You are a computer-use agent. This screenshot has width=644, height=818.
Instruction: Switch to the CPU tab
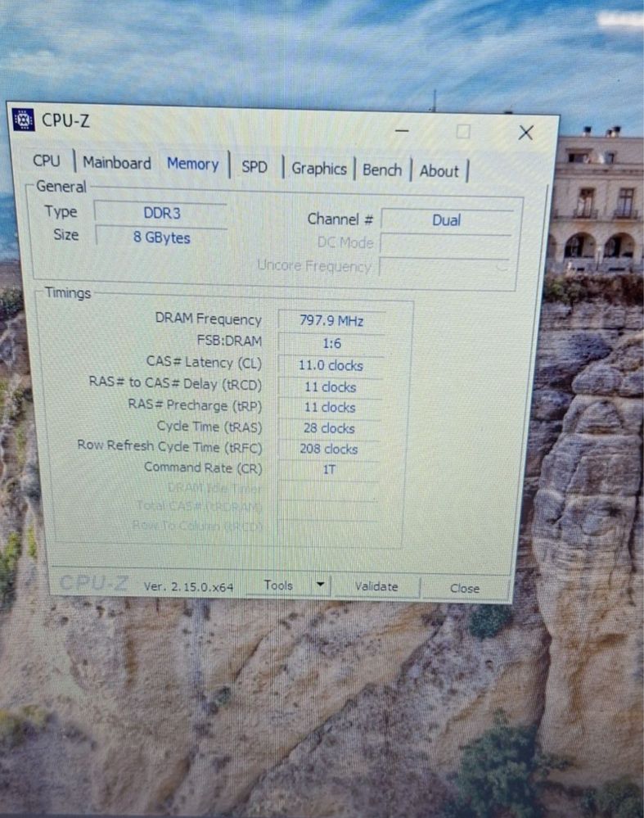[47, 160]
